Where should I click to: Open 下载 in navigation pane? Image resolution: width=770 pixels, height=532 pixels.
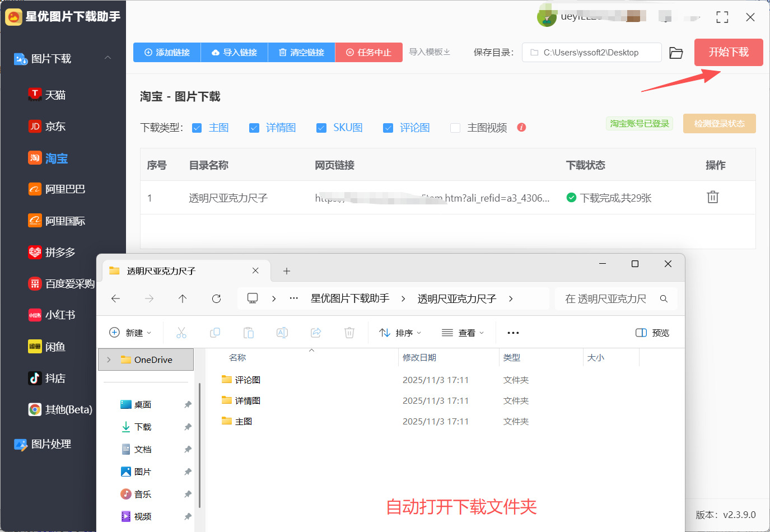[x=143, y=427]
